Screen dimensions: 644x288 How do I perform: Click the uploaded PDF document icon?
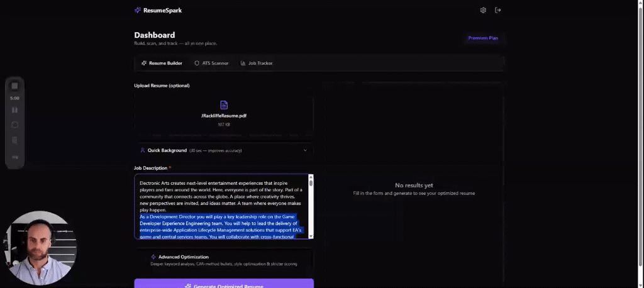(224, 105)
